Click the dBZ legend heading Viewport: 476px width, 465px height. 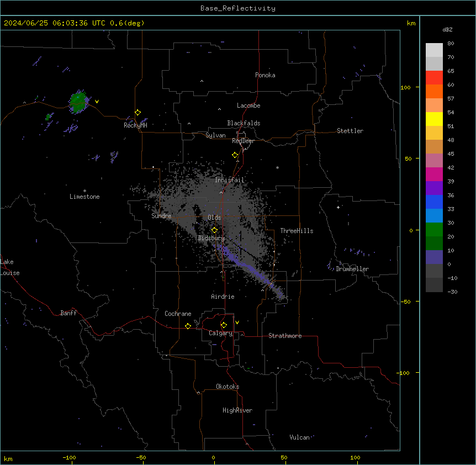click(447, 29)
